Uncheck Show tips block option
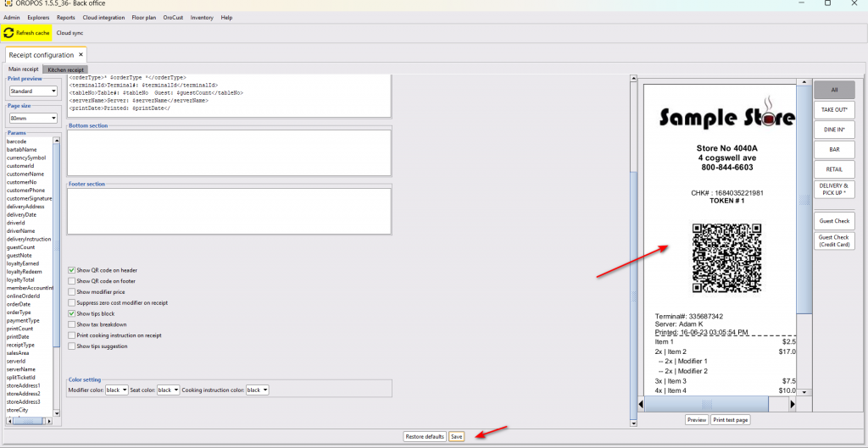Screen dimensions: 868x448 [71, 313]
